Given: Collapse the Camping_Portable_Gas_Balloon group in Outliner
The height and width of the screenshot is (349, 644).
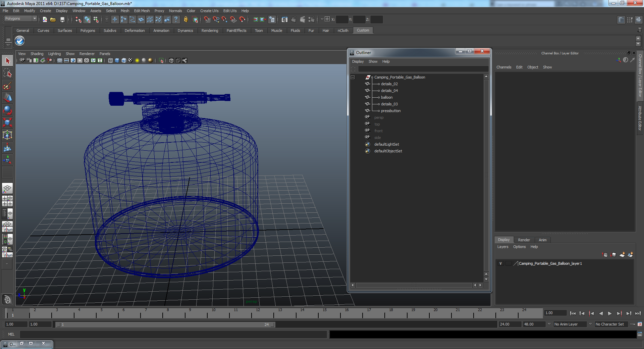Looking at the screenshot, I should tap(353, 77).
